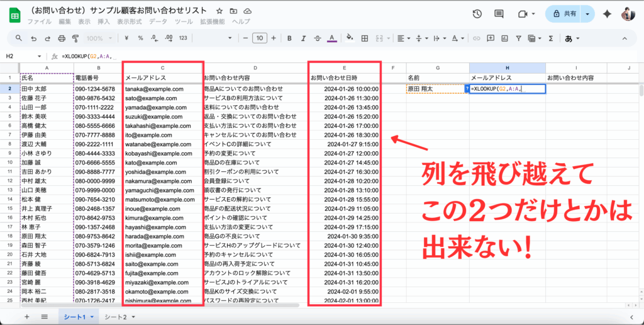Redo the last action
The height and width of the screenshot is (325, 644).
[x=48, y=38]
